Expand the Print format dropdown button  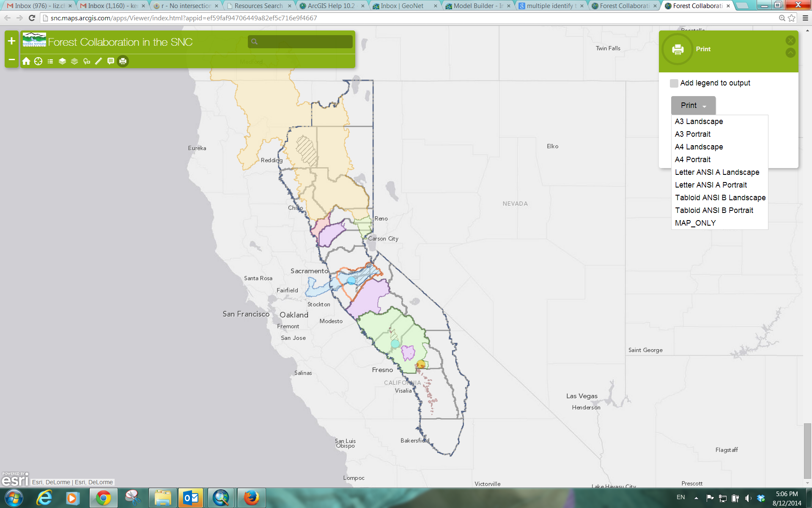(693, 105)
